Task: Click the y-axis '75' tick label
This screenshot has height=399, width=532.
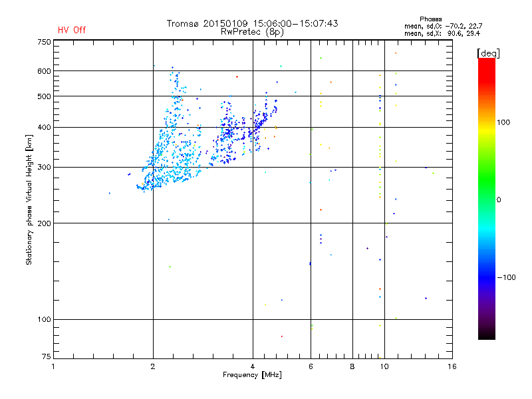Action: coord(47,356)
